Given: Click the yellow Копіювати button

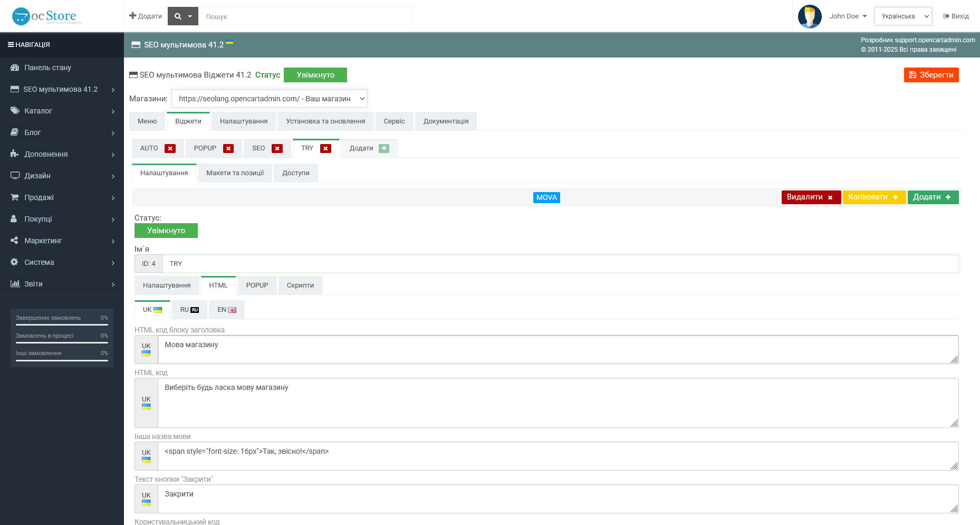Looking at the screenshot, I should pos(874,197).
